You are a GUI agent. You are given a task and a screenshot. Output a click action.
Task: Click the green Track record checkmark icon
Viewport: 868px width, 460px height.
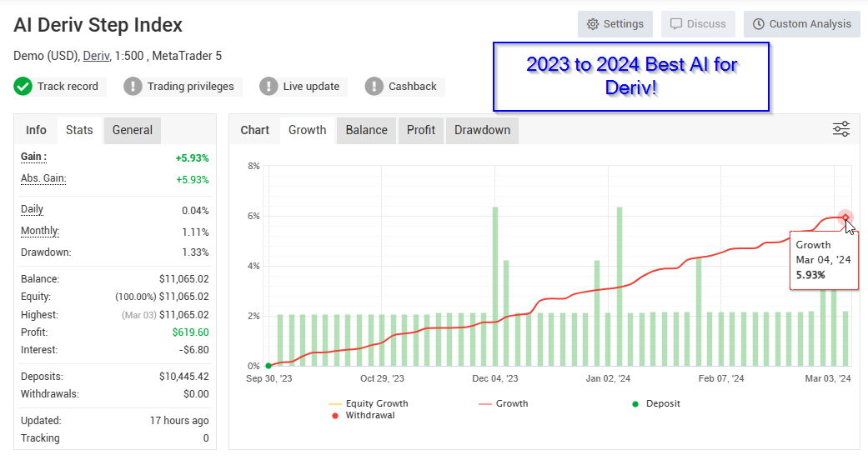click(23, 87)
